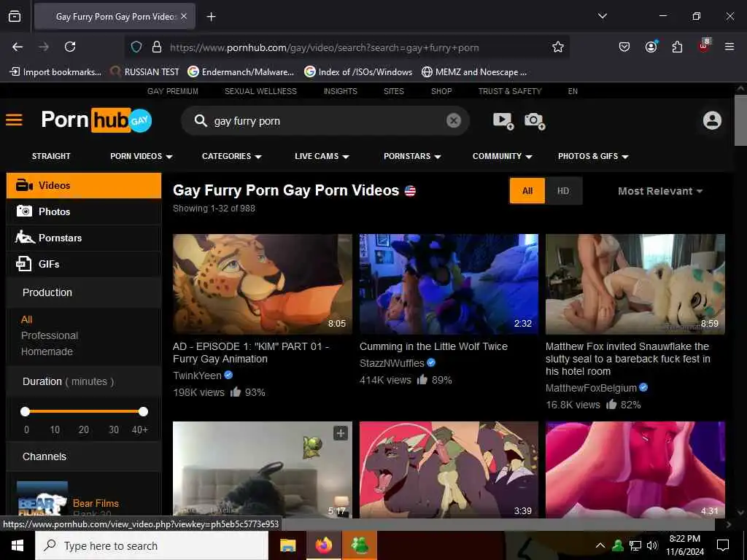Expand the LIVE CAMS menu
Image resolution: width=747 pixels, height=560 pixels.
click(x=322, y=156)
